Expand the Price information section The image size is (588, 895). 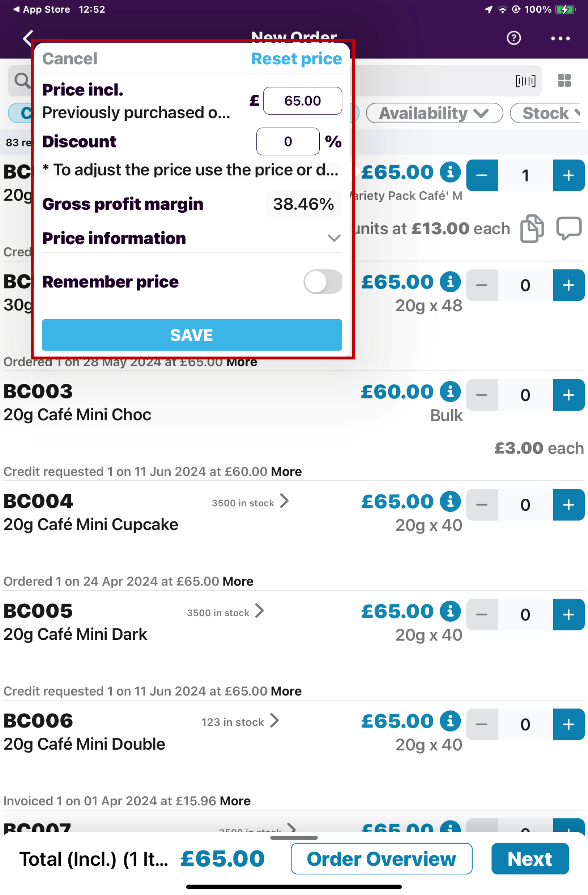pyautogui.click(x=334, y=238)
